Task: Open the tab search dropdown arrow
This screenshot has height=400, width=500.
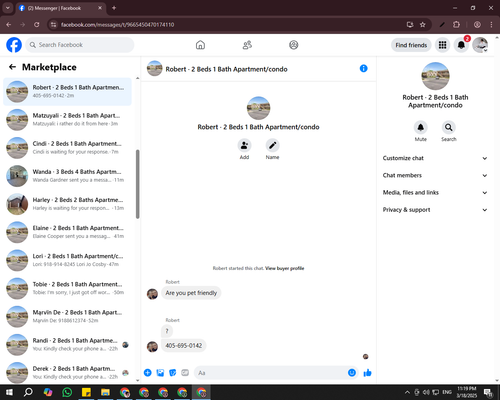Action: pyautogui.click(x=8, y=8)
